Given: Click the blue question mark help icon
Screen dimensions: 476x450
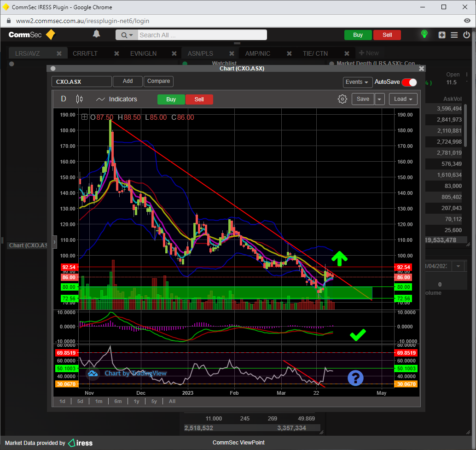Looking at the screenshot, I should (x=355, y=378).
